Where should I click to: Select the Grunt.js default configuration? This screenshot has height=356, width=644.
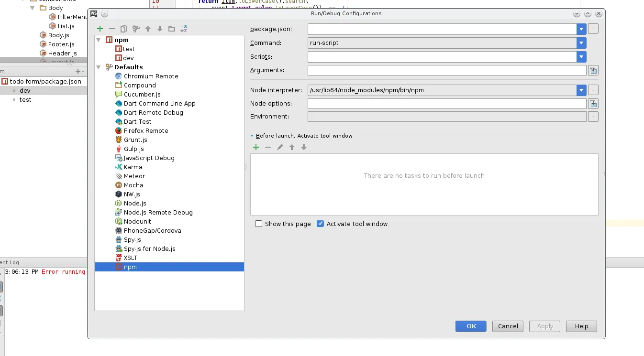point(131,140)
